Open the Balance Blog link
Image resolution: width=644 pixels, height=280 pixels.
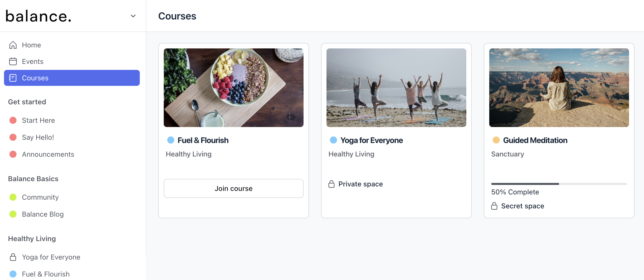pos(43,214)
